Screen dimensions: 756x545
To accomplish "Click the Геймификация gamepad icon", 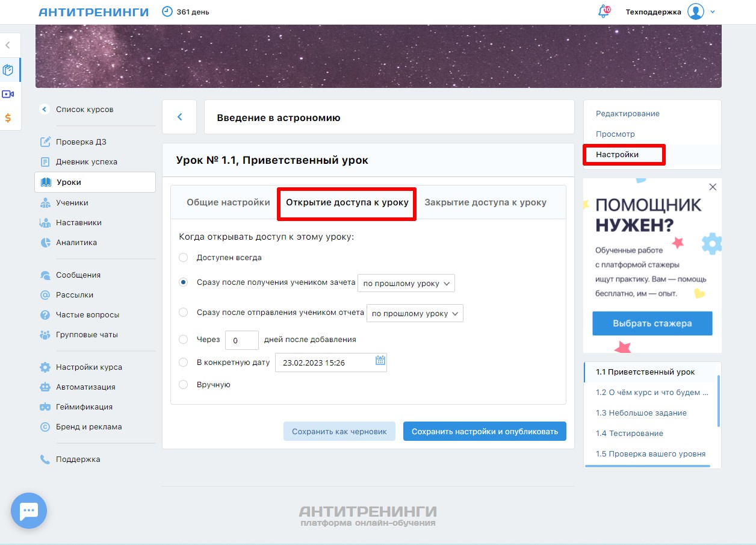I will pyautogui.click(x=45, y=407).
